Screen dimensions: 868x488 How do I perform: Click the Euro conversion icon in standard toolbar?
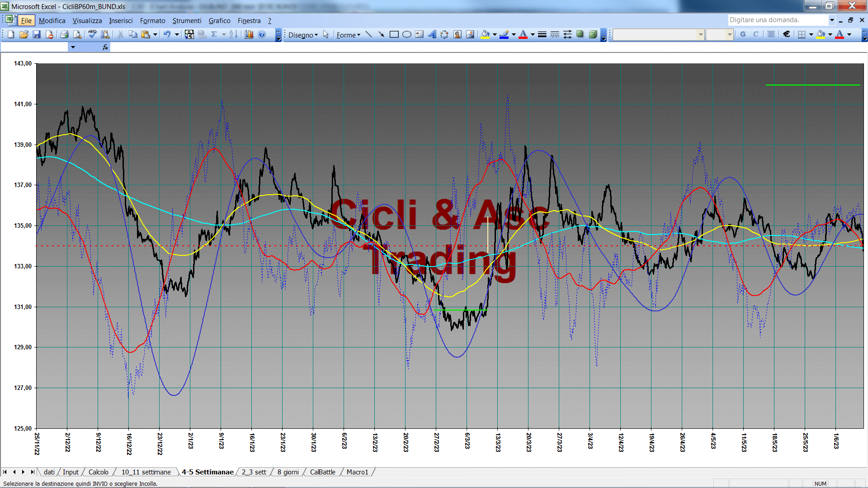[x=189, y=34]
